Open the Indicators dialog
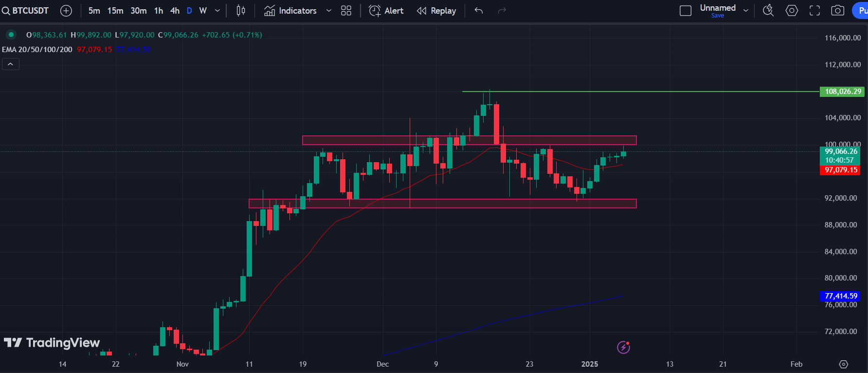The image size is (868, 373). tap(290, 11)
